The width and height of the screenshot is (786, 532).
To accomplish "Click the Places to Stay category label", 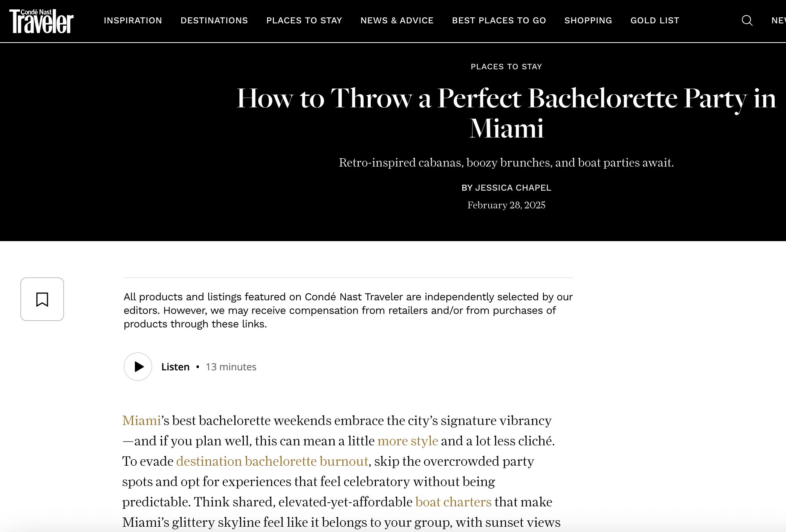I will (x=506, y=67).
